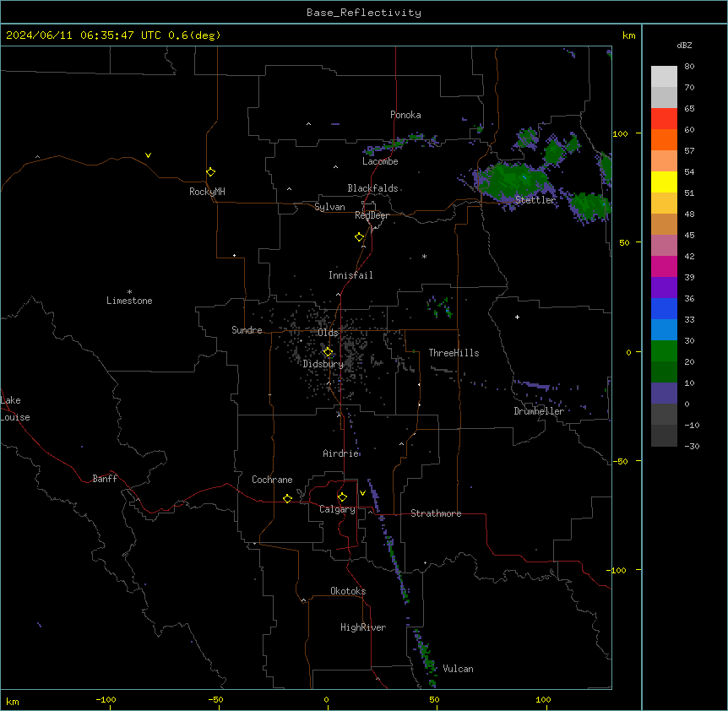The image size is (728, 711).
Task: Pick the red 65 dBZ legend swatch
Action: point(664,118)
